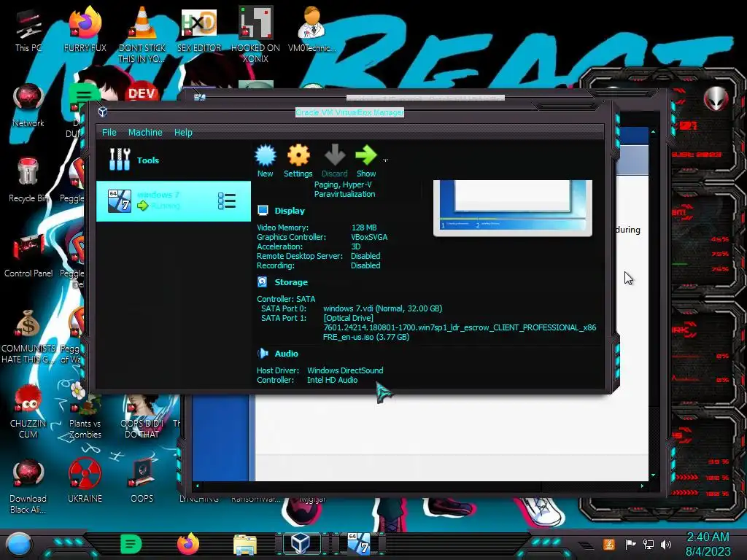Click the Start orb on the taskbar
Image resolution: width=747 pixels, height=560 pixels.
19,544
